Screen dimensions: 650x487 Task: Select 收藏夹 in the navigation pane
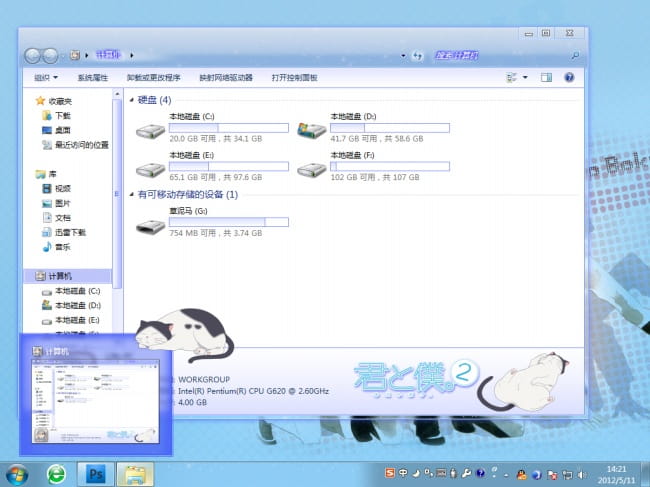(60, 101)
